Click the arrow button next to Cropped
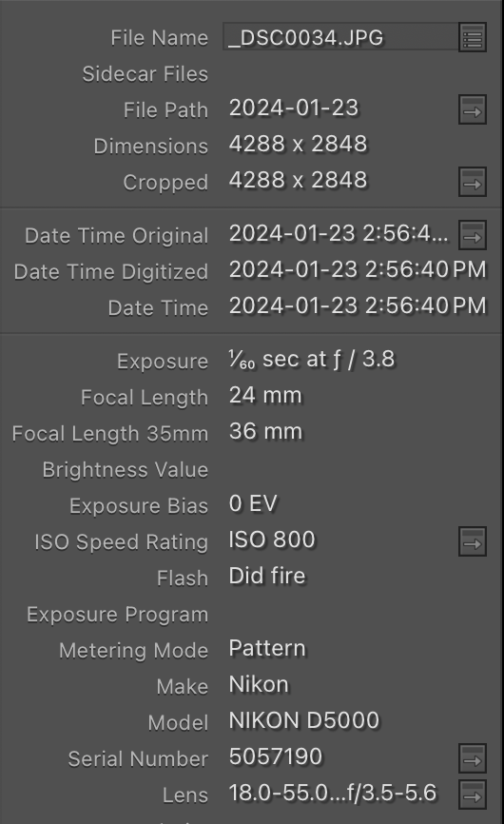Image resolution: width=504 pixels, height=824 pixels. pyautogui.click(x=473, y=182)
